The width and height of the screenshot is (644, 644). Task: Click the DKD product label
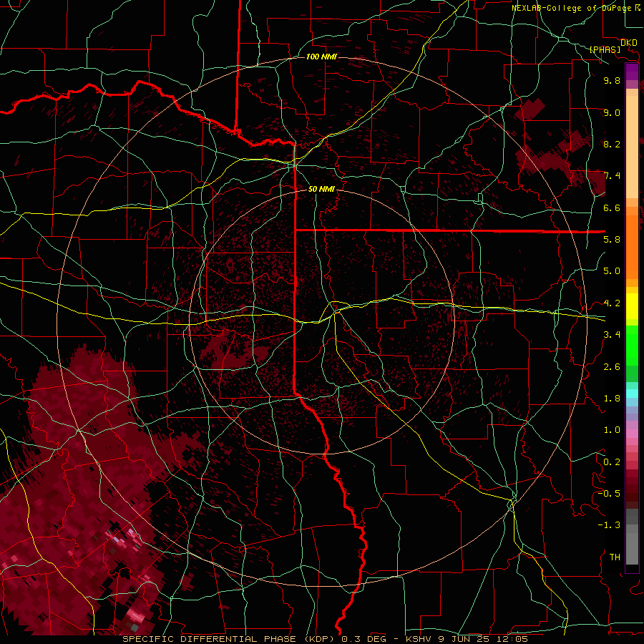(x=629, y=43)
